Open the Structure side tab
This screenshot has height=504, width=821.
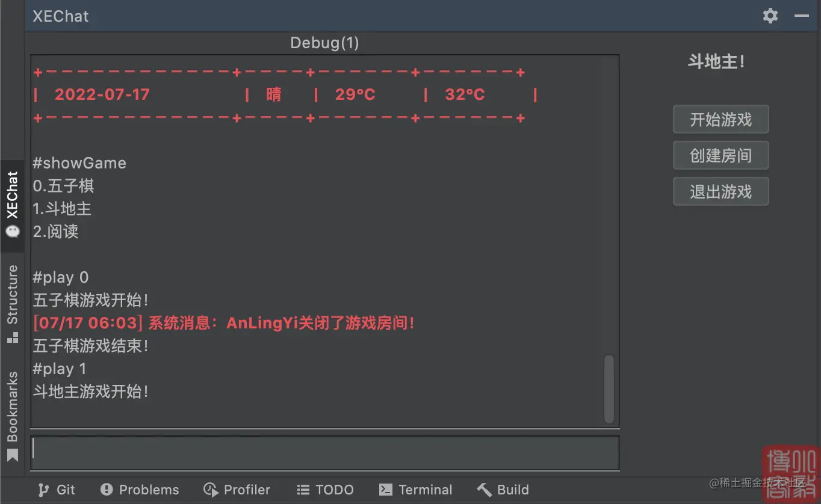(x=12, y=304)
